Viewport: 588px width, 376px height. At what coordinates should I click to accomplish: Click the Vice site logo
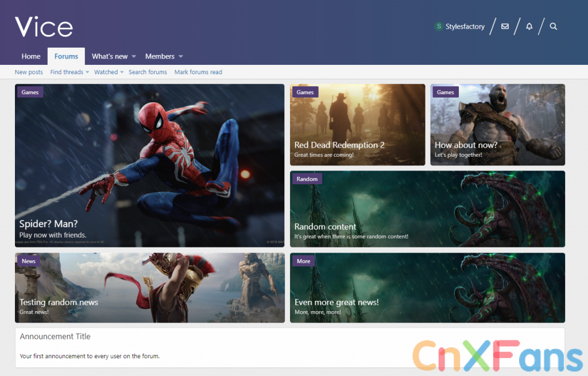click(44, 26)
